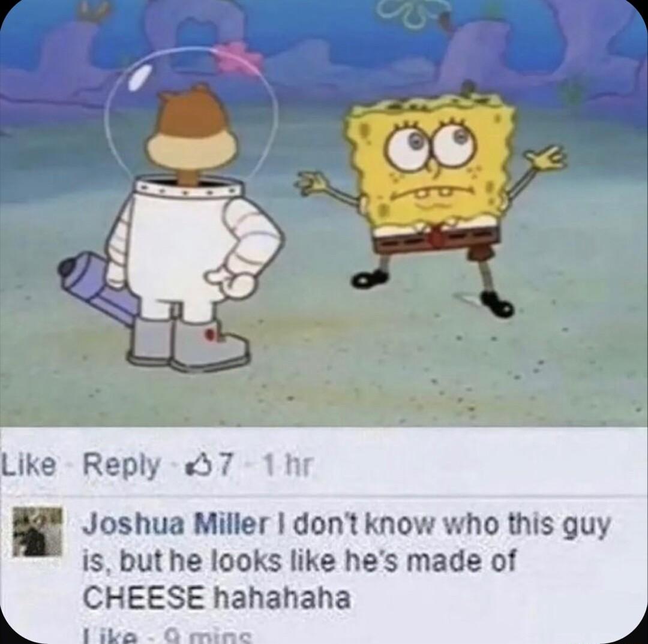The width and height of the screenshot is (648, 644).
Task: Click Sandy's gray boot with red dot
Action: pos(211,345)
